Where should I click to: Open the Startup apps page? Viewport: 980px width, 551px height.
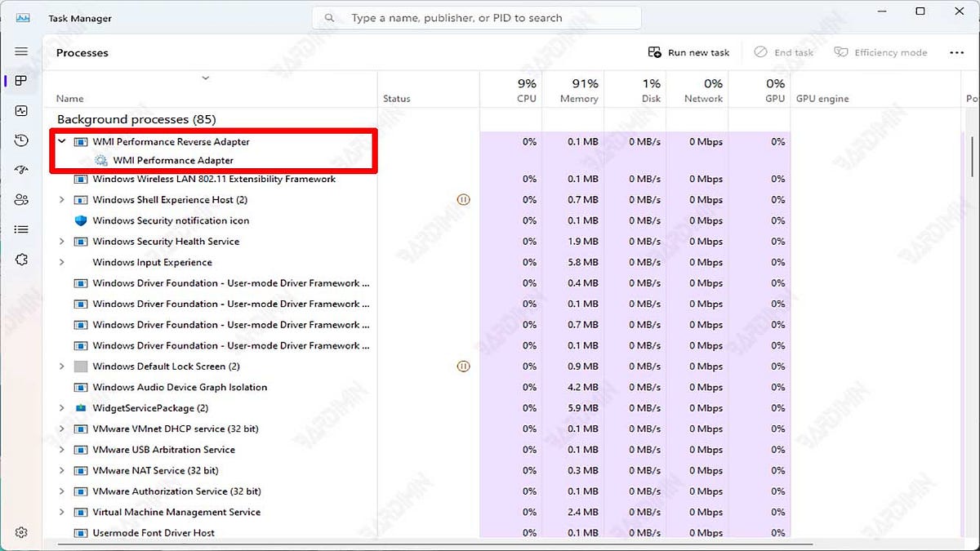tap(20, 169)
